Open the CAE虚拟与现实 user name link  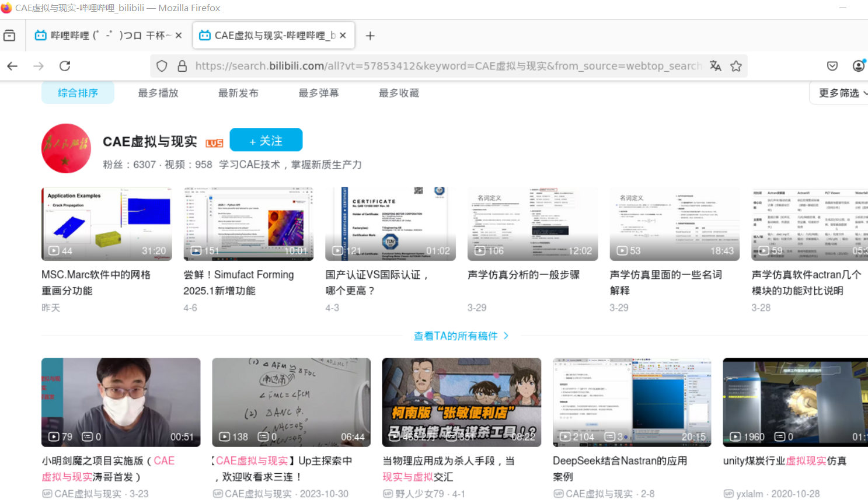click(x=150, y=142)
